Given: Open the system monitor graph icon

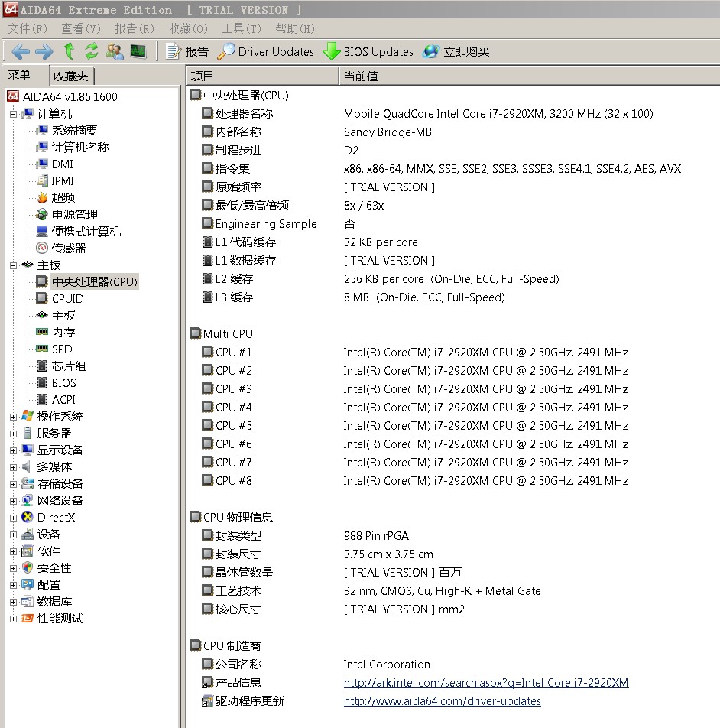Looking at the screenshot, I should pos(138,51).
